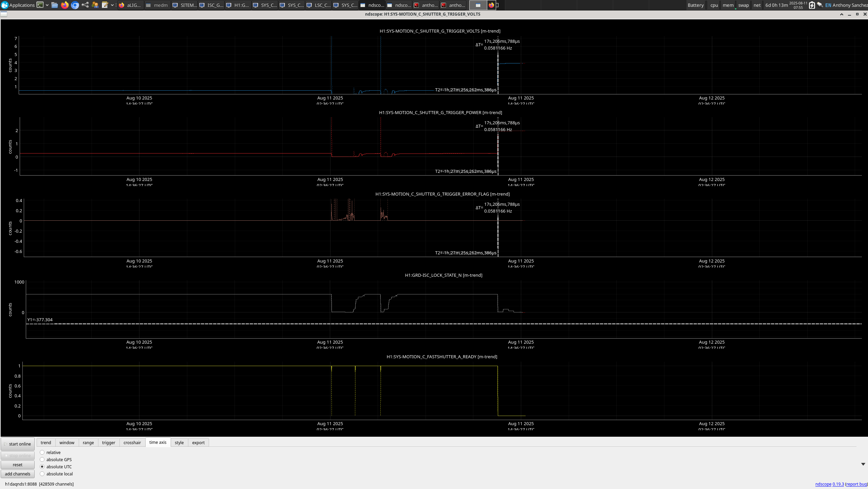Collapse the control panel with triangle arrow
Screen dimensions: 868x489
click(x=863, y=464)
